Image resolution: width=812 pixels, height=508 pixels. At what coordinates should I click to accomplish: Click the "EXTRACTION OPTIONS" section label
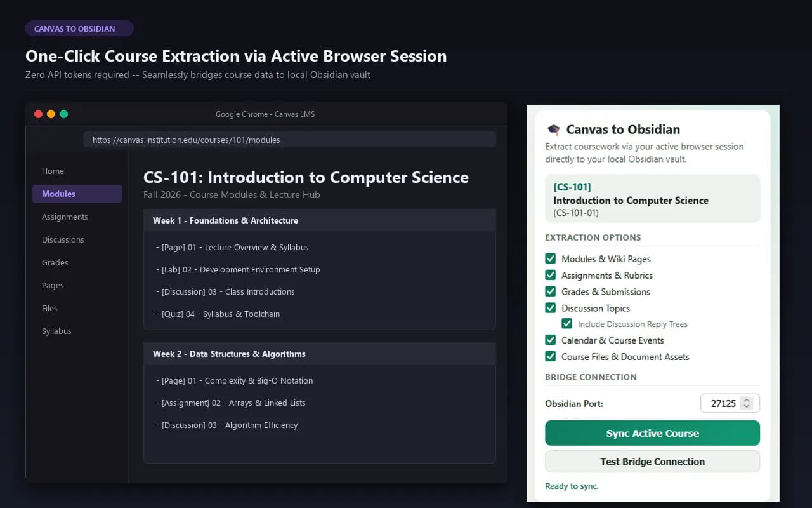593,237
